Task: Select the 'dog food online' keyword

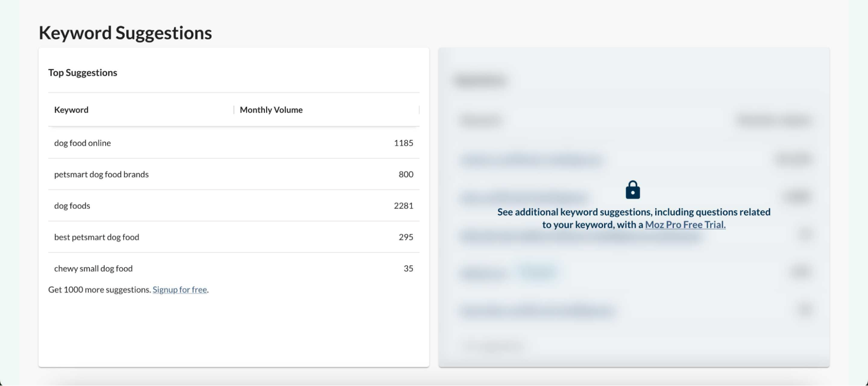Action: 83,143
